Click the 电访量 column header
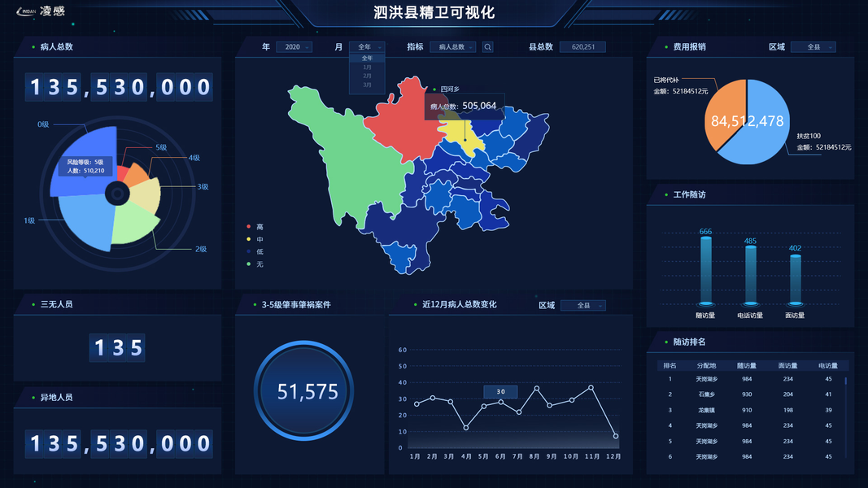The image size is (868, 488). pyautogui.click(x=828, y=366)
